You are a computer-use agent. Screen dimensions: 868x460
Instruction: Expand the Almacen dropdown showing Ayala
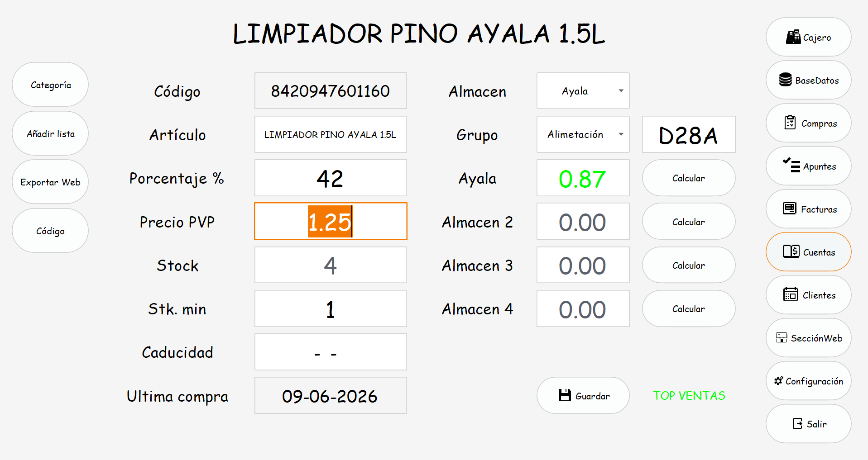(583, 90)
